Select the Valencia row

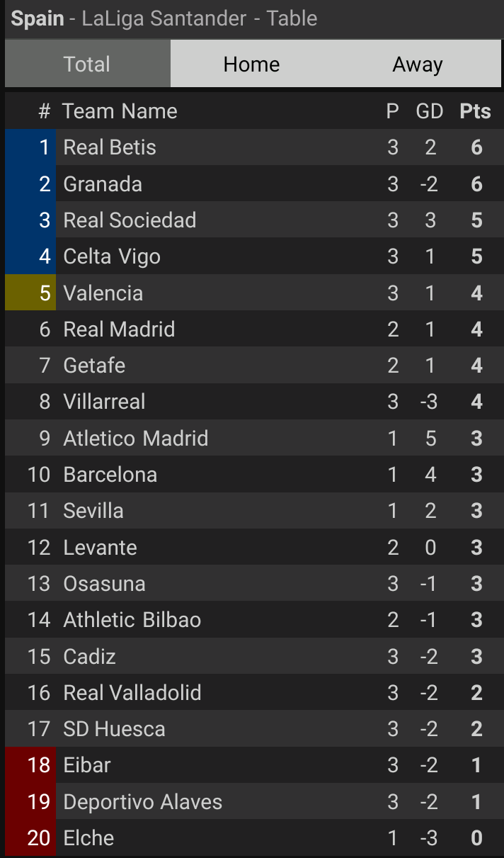coord(103,293)
